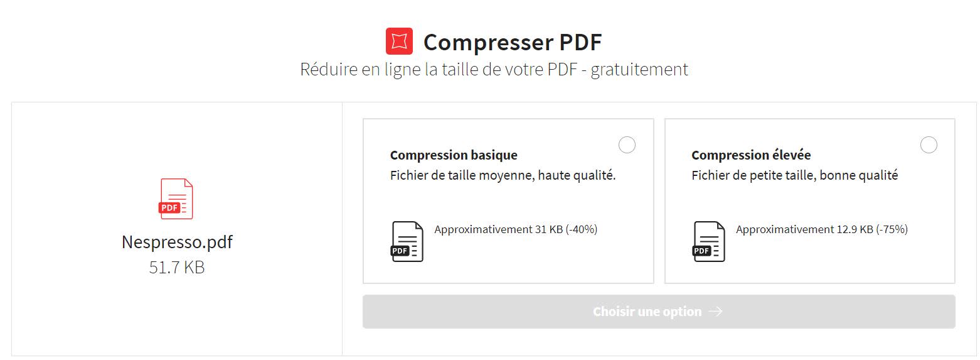
Task: Click the Compression basique heading text
Action: [454, 155]
